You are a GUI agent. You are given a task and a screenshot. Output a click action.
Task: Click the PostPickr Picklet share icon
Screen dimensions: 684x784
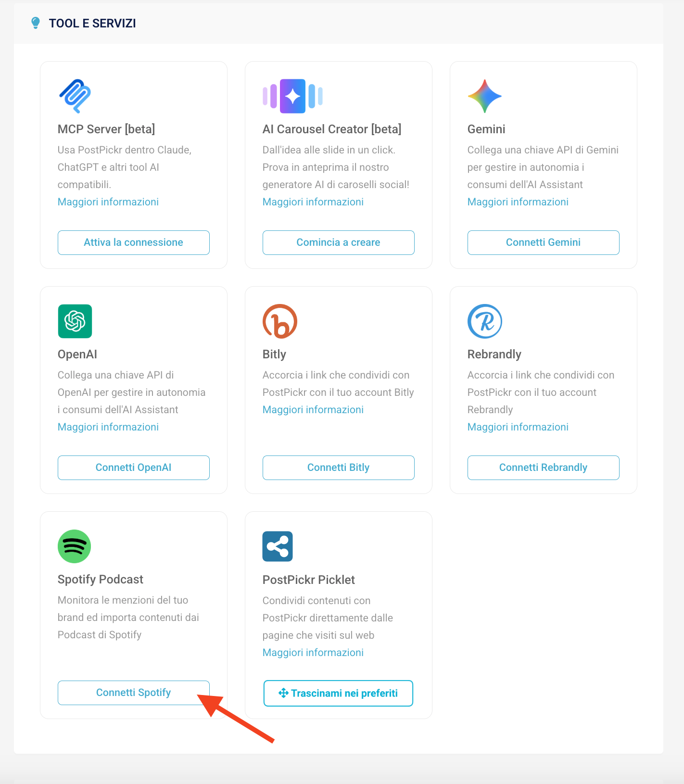tap(278, 546)
